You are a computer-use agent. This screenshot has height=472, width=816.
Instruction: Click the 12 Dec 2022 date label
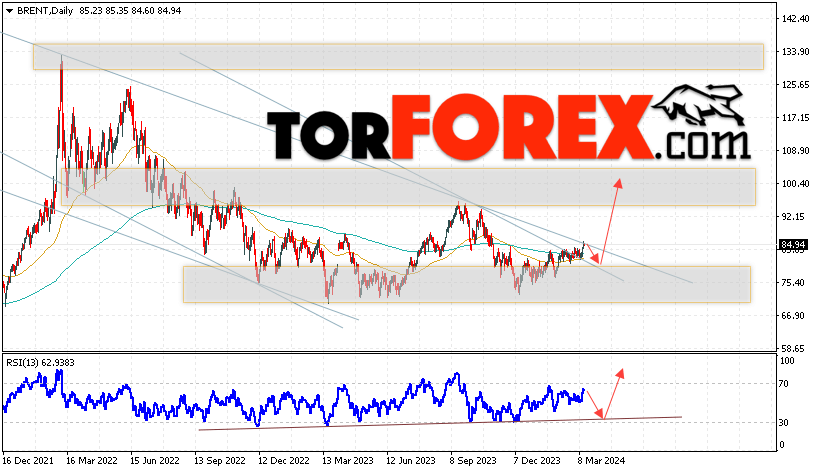pos(284,461)
